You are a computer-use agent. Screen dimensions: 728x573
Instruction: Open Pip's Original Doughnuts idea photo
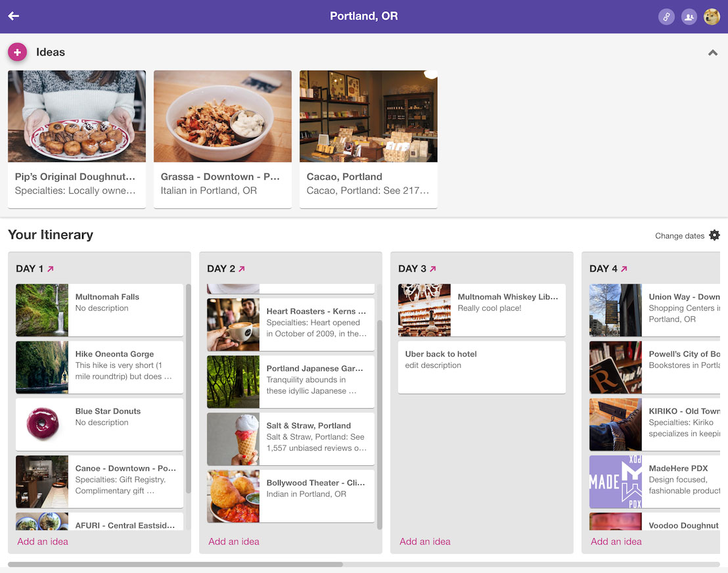77,116
